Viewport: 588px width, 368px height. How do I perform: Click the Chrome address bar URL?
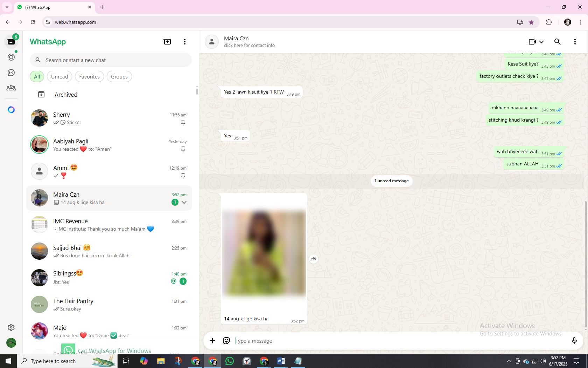click(x=75, y=22)
